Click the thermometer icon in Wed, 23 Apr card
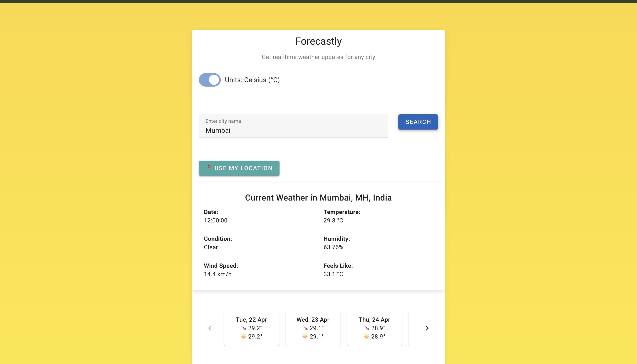The image size is (637, 364). pos(305,328)
